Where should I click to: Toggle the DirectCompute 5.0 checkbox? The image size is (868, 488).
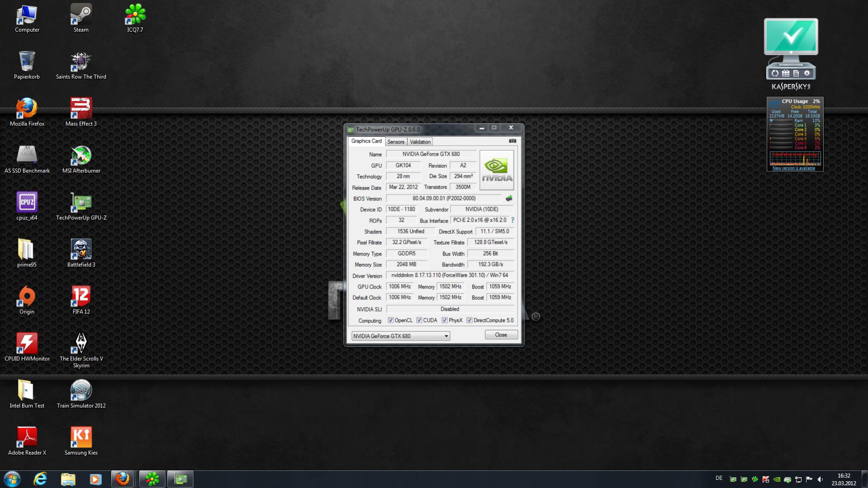(x=470, y=320)
